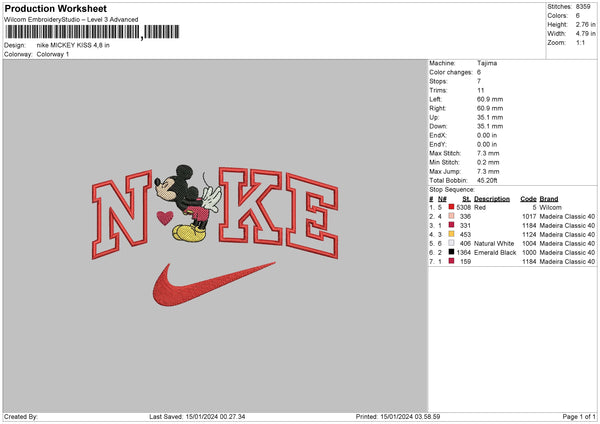Click the Max Jump value 7.3 mm
The image size is (600, 424).
tap(488, 171)
